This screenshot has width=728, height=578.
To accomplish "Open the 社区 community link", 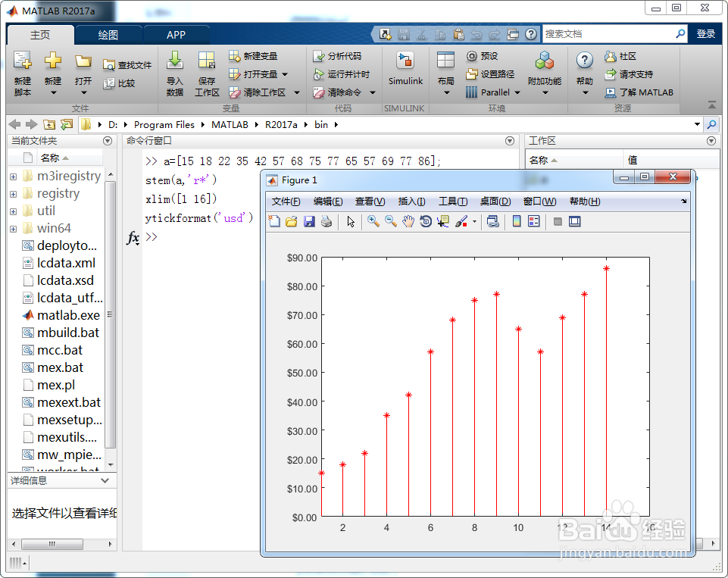I will point(620,56).
